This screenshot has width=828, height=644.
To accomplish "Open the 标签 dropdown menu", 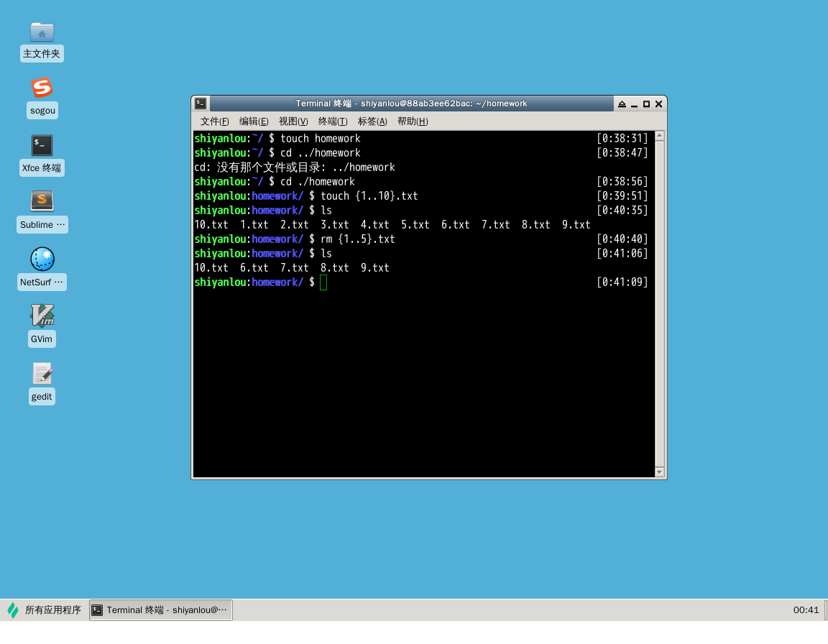I will (x=372, y=121).
